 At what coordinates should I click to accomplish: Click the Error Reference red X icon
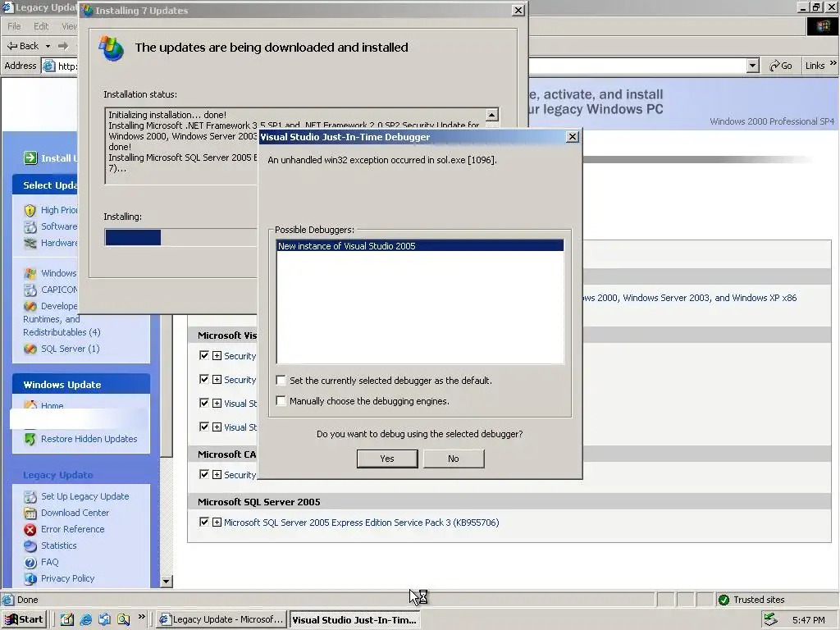coord(30,530)
